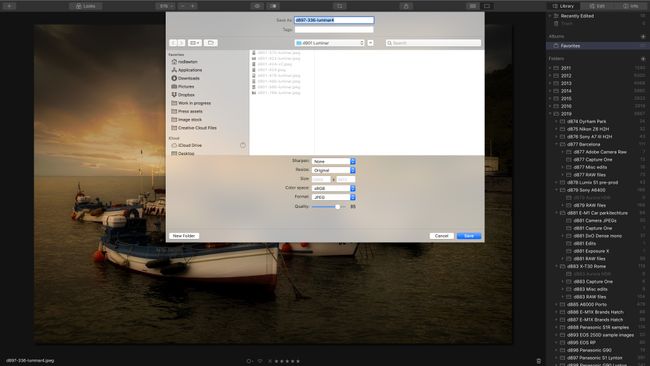
Task: Open the Color space dropdown
Action: (x=334, y=188)
